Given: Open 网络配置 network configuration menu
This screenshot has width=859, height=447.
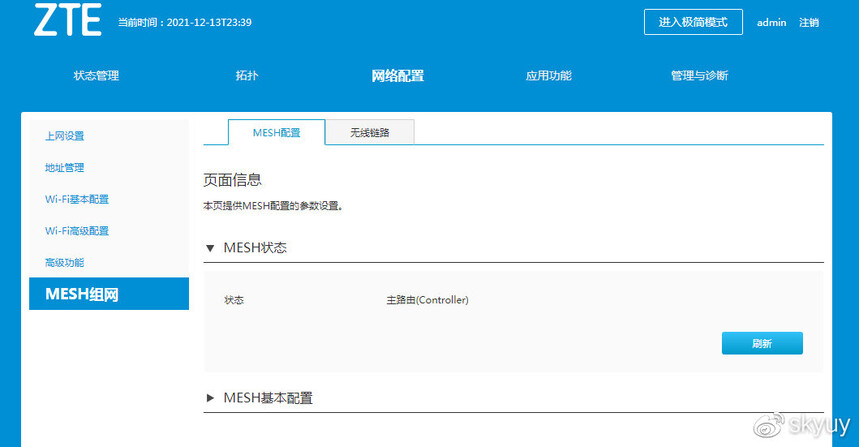Looking at the screenshot, I should (398, 76).
